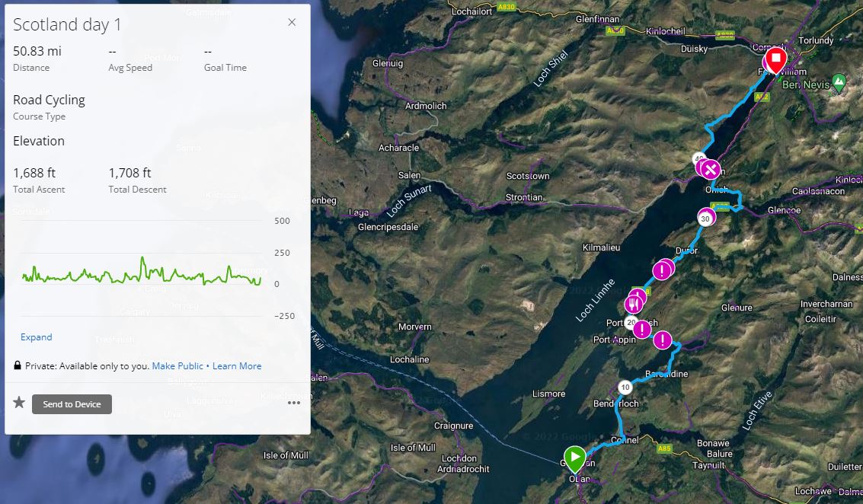Close the Scotland day 1 course panel
The image size is (863, 504).
(292, 22)
